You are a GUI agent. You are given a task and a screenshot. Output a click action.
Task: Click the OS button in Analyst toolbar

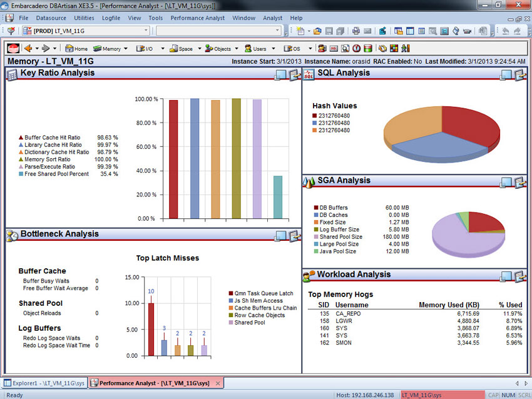tap(292, 49)
